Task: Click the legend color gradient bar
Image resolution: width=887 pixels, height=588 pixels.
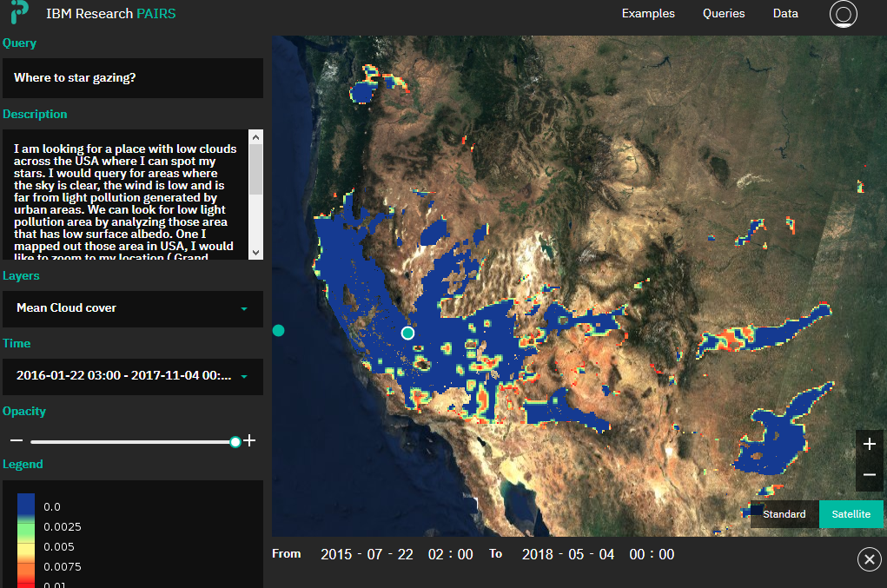Action: pos(26,540)
